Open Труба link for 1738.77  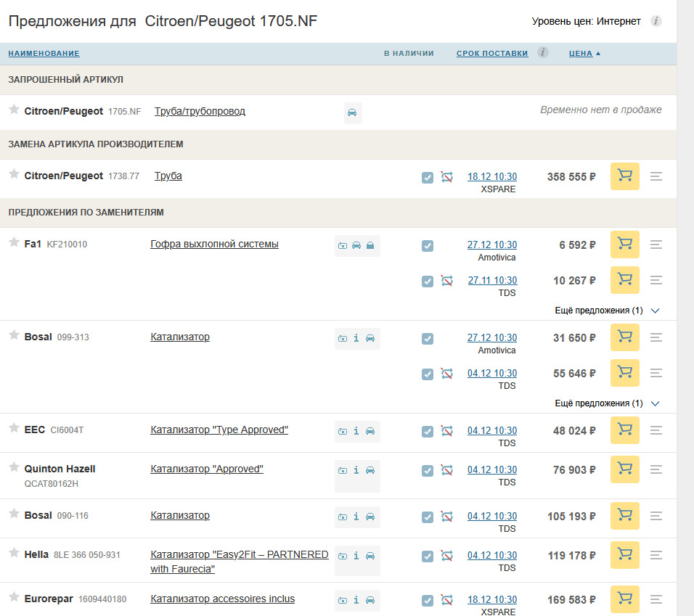point(168,176)
